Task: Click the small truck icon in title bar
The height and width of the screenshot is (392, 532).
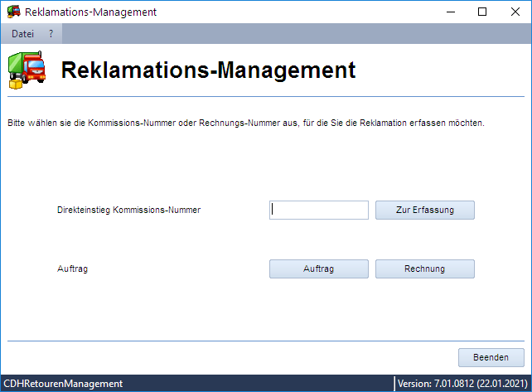Action: coord(13,12)
